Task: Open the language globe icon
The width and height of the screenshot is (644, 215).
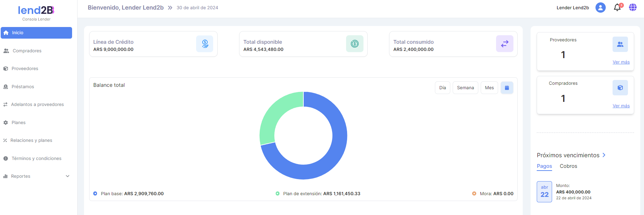Action: (x=633, y=8)
